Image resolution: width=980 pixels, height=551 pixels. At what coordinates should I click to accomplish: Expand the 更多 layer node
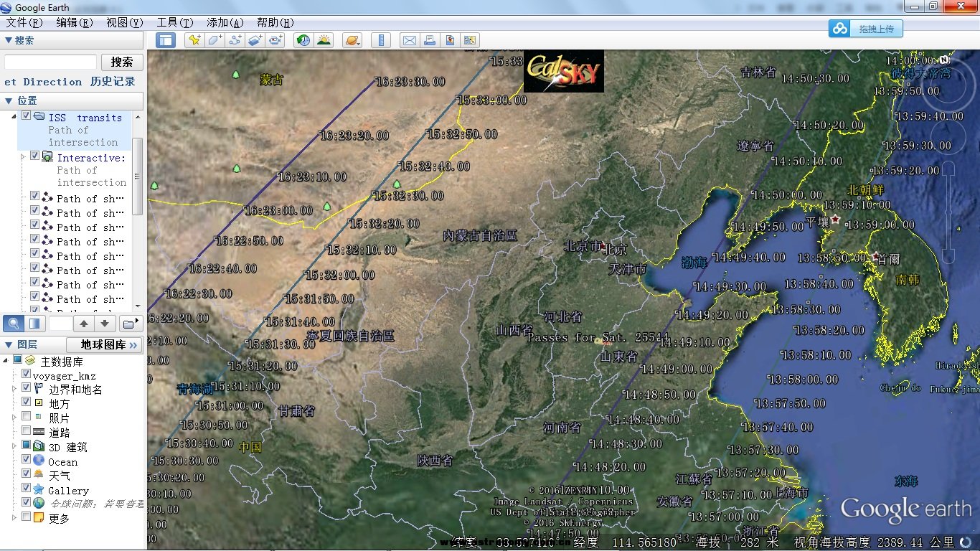(x=14, y=517)
